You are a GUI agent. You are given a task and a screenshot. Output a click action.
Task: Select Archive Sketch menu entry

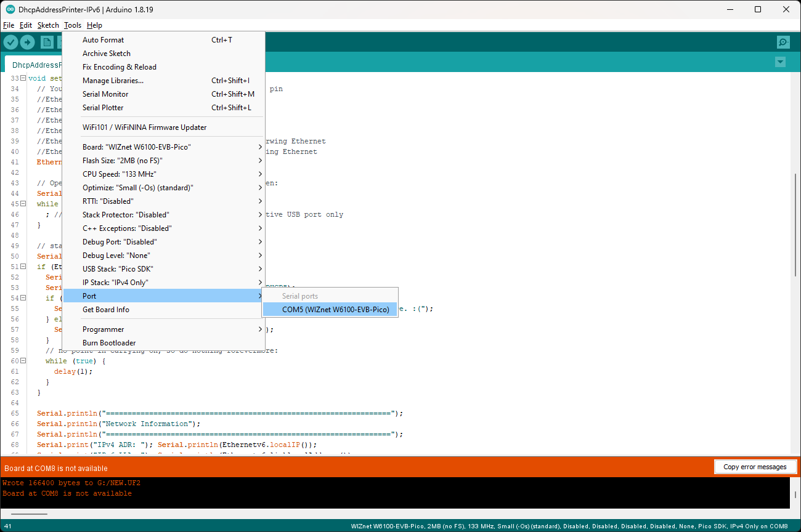[164, 54]
